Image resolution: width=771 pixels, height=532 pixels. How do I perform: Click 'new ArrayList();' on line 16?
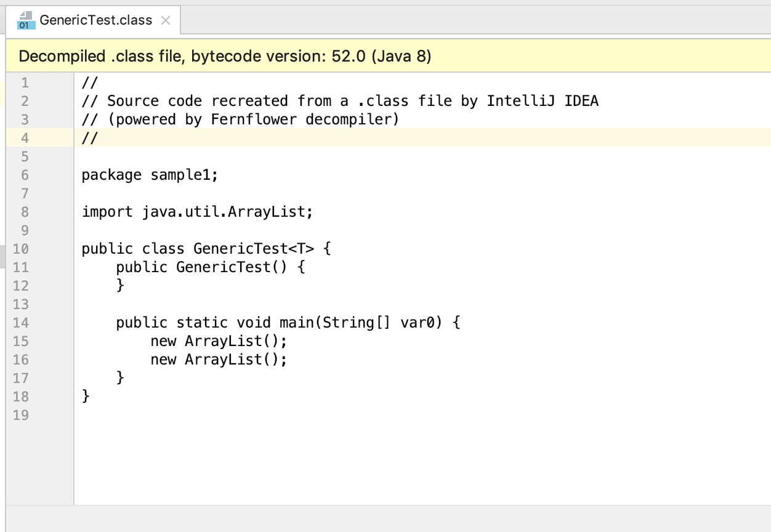tap(219, 360)
